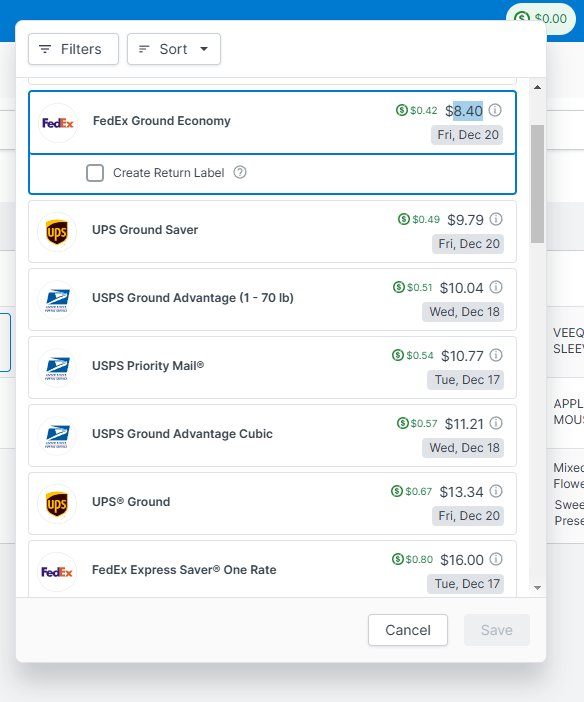
Task: Select UPS® Ground rate
Action: (272, 504)
